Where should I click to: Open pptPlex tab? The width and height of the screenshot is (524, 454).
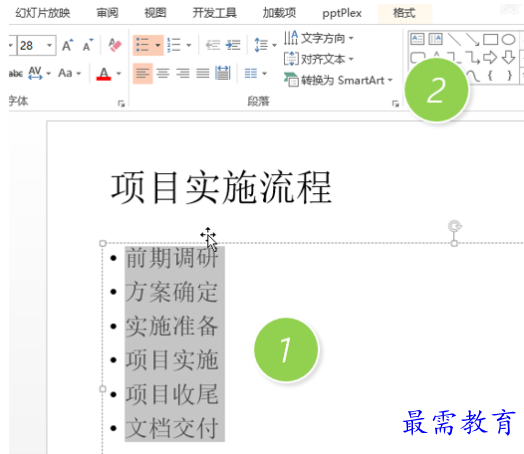click(342, 13)
